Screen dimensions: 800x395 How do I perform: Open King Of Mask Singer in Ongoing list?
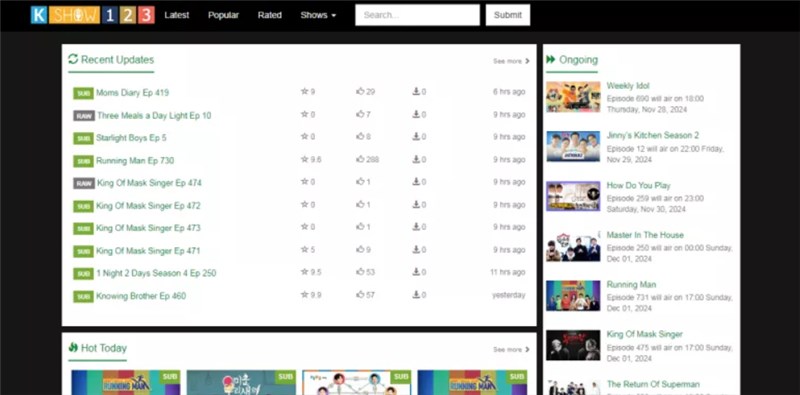644,334
